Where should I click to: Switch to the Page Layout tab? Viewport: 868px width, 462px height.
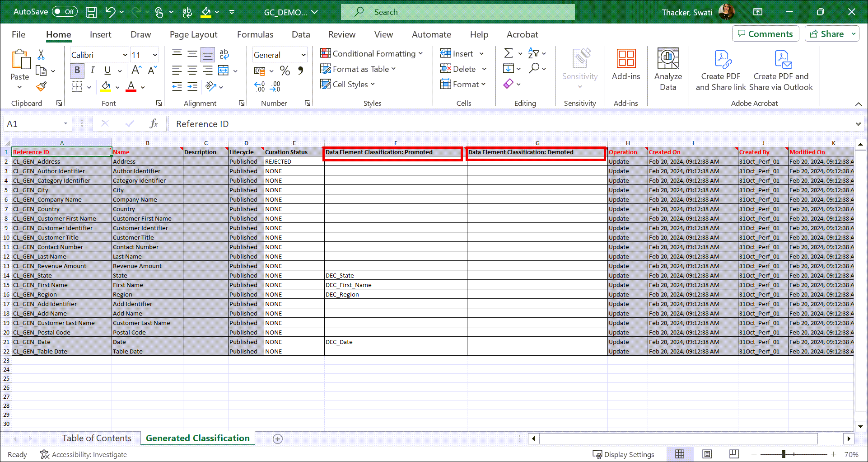coord(193,34)
